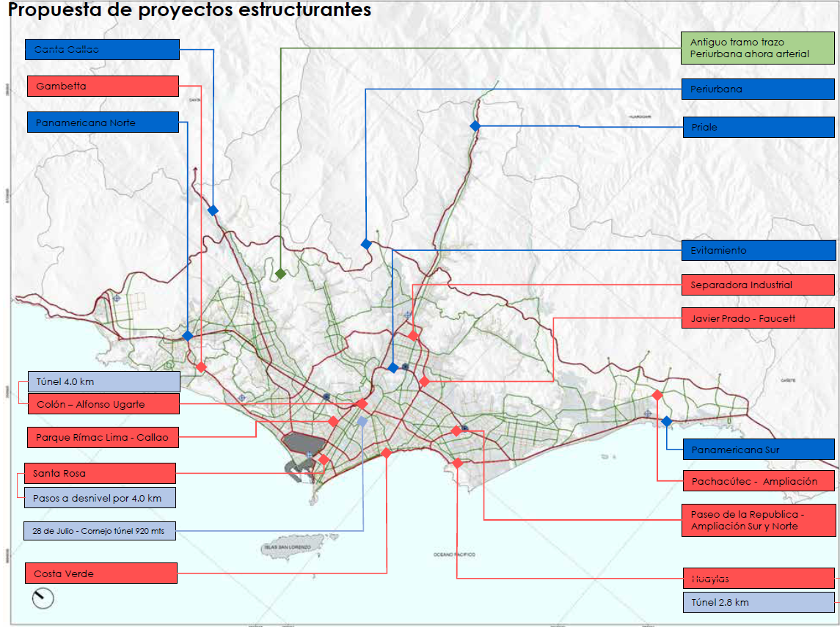The width and height of the screenshot is (840, 627).
Task: Select the Parque Rímac Lima - Callao label
Action: click(x=103, y=438)
